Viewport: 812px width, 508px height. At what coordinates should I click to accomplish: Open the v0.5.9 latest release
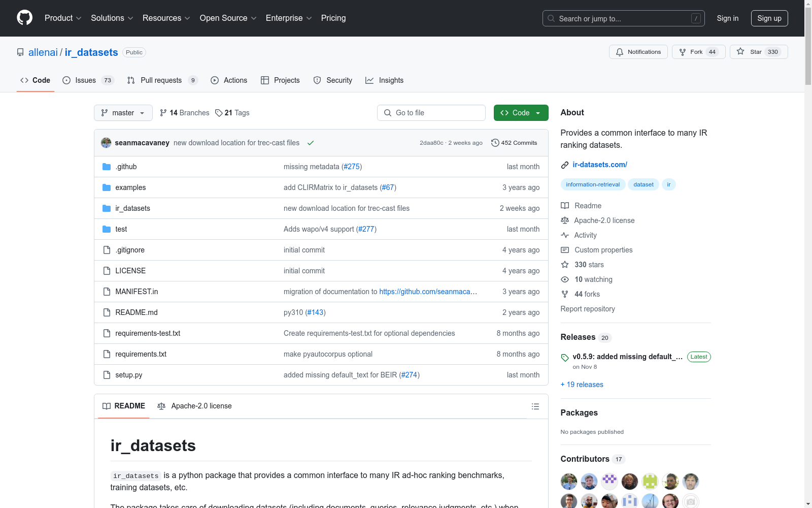628,357
